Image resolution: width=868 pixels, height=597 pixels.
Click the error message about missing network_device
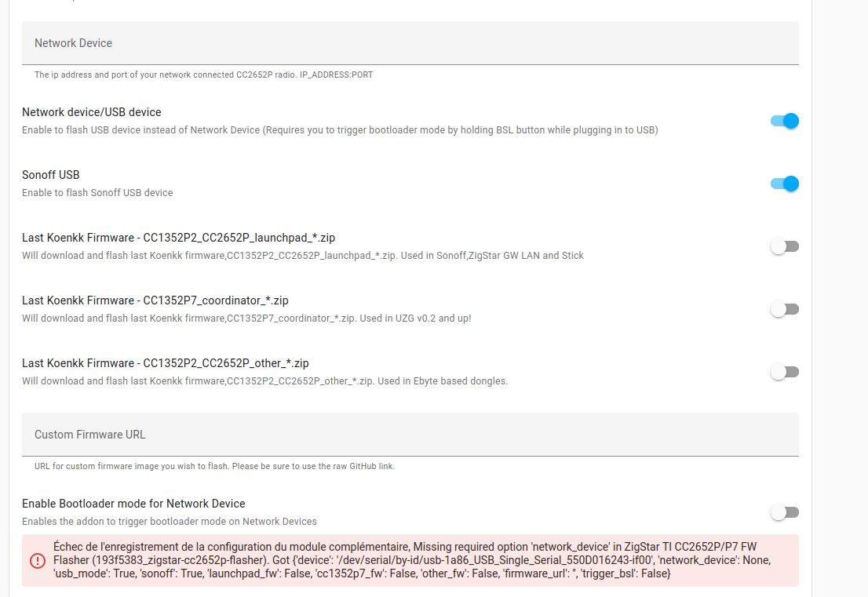click(412, 560)
